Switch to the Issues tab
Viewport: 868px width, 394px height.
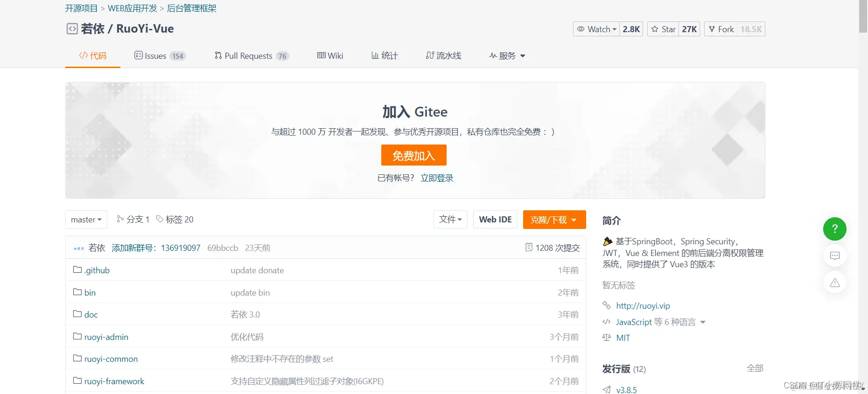coord(160,56)
